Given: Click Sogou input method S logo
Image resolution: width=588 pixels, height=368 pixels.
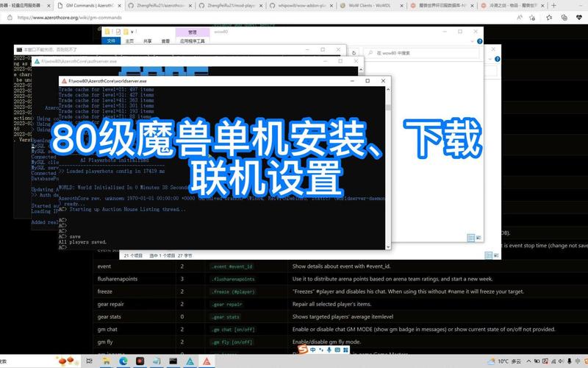Looking at the screenshot, I should pyautogui.click(x=303, y=350).
